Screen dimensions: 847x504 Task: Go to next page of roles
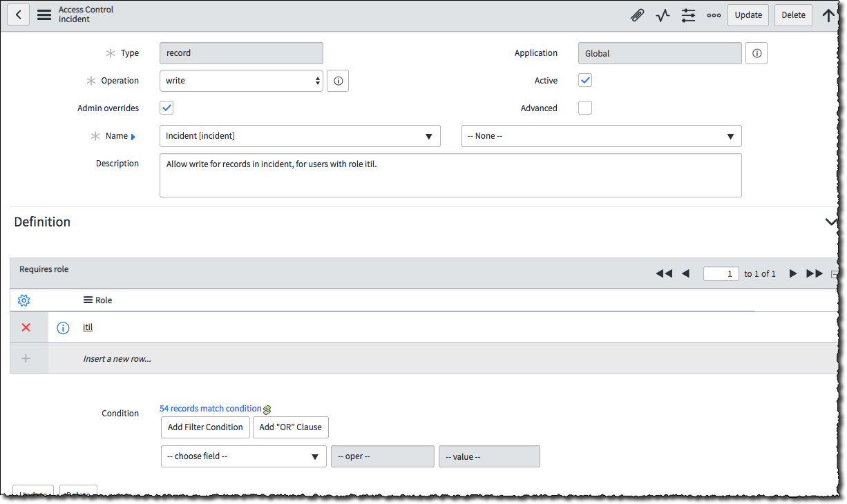793,273
